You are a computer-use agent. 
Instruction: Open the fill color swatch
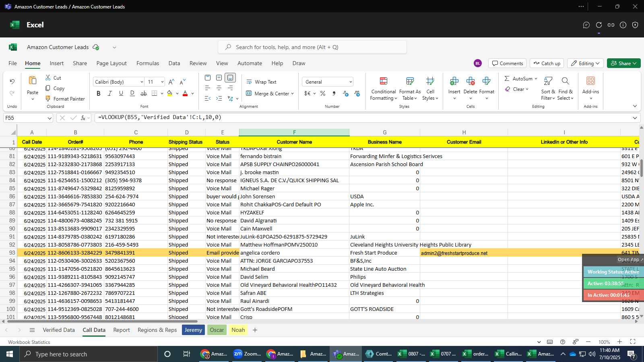tap(169, 93)
